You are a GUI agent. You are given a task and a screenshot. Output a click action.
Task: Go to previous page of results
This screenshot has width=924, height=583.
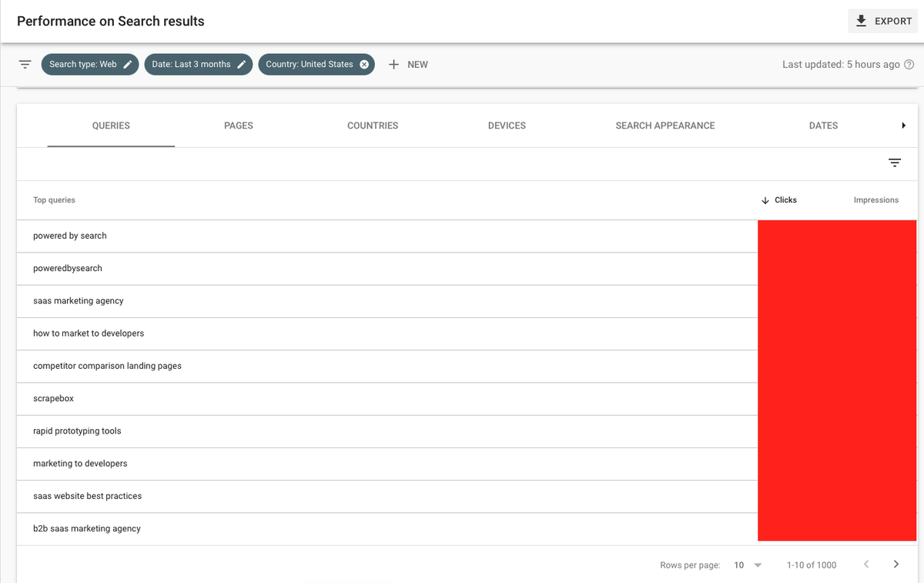click(866, 565)
